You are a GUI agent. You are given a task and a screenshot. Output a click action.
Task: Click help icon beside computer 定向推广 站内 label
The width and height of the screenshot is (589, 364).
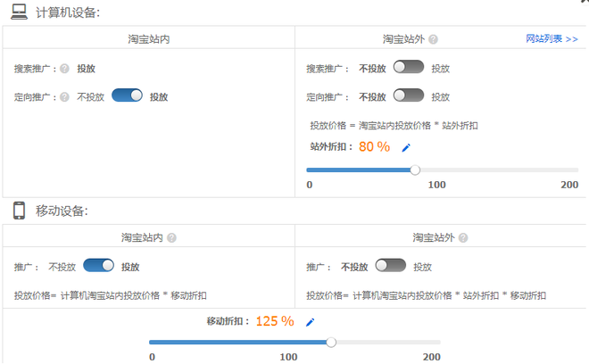[64, 96]
